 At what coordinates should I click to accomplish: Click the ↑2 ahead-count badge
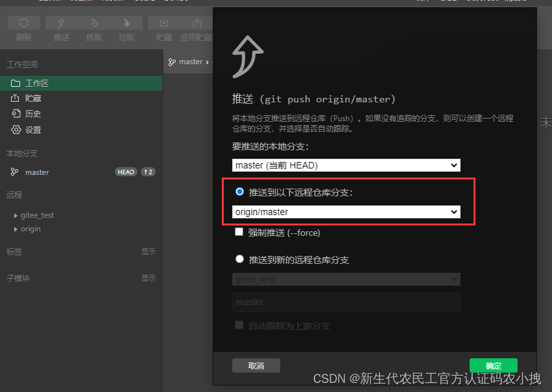[x=148, y=172]
